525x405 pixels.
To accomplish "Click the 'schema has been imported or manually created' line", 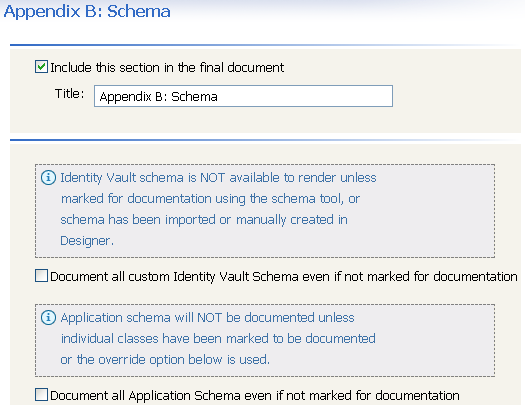I will click(x=204, y=220).
